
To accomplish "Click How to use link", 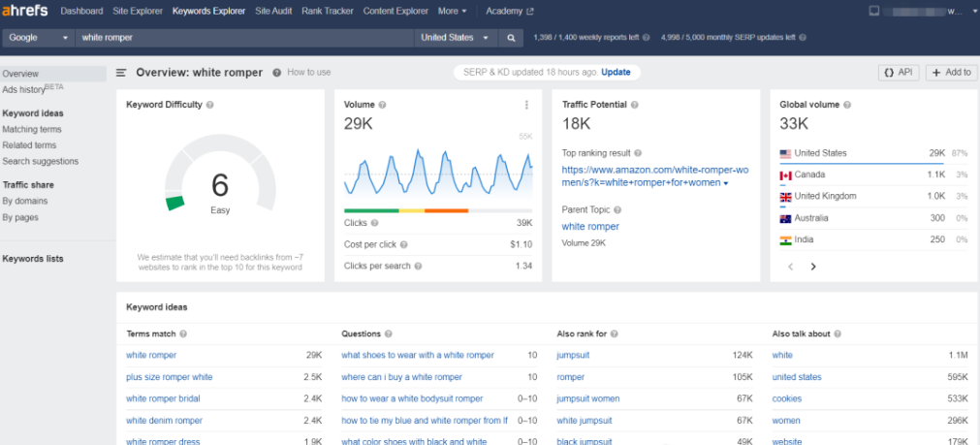I will (x=309, y=73).
